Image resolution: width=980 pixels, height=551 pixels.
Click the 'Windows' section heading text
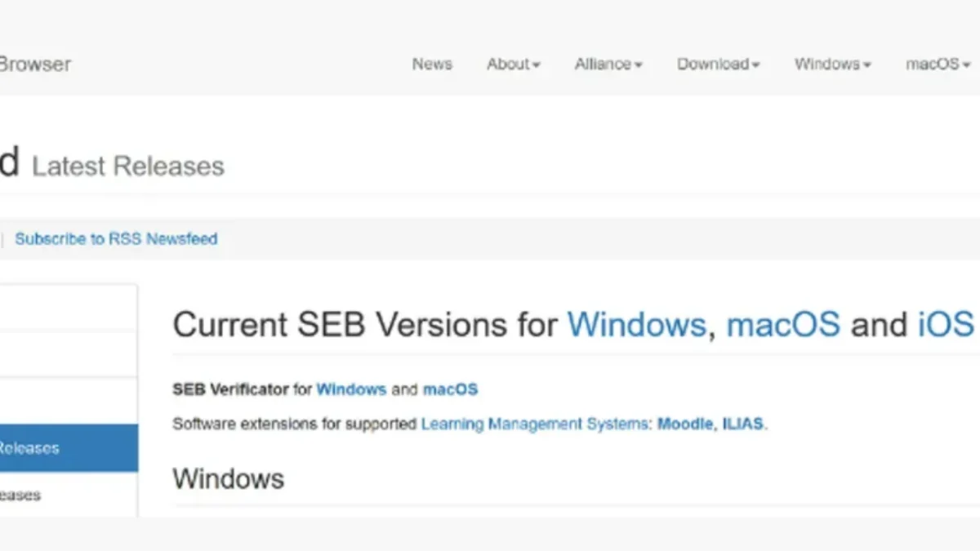click(x=229, y=478)
